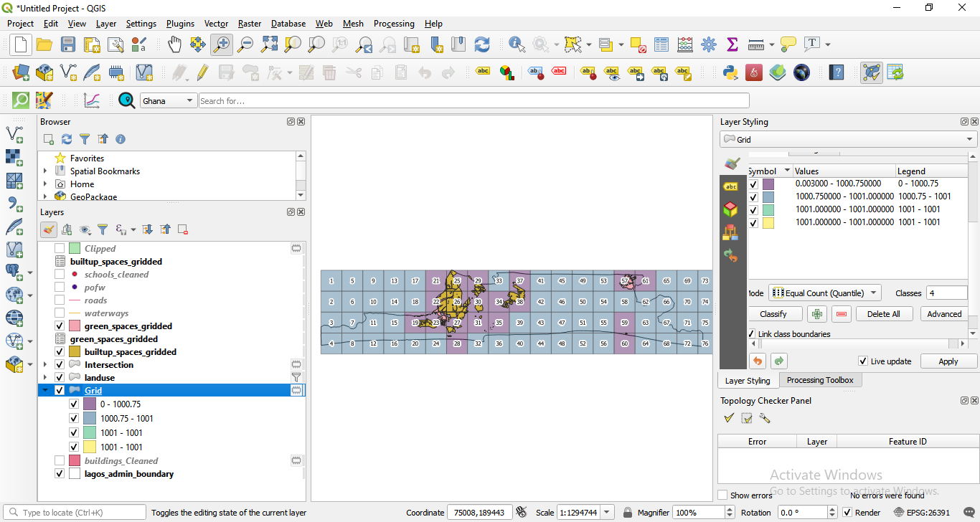Click the Apply button

tap(948, 361)
